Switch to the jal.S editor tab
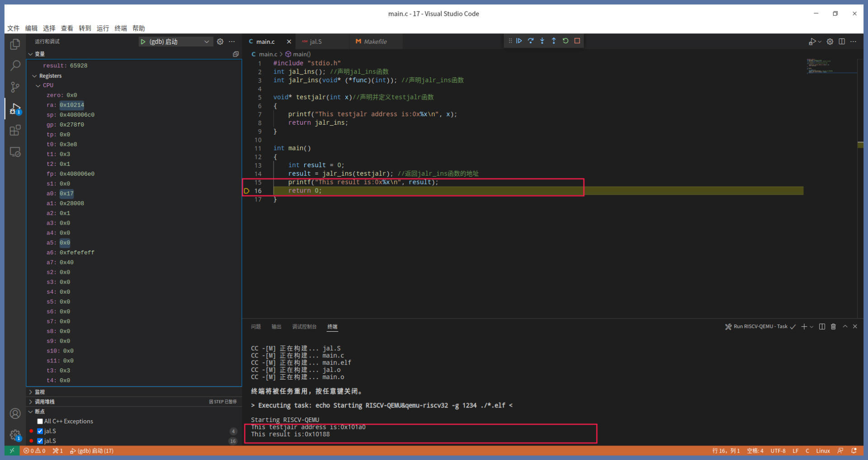This screenshot has height=460, width=868. pos(316,42)
